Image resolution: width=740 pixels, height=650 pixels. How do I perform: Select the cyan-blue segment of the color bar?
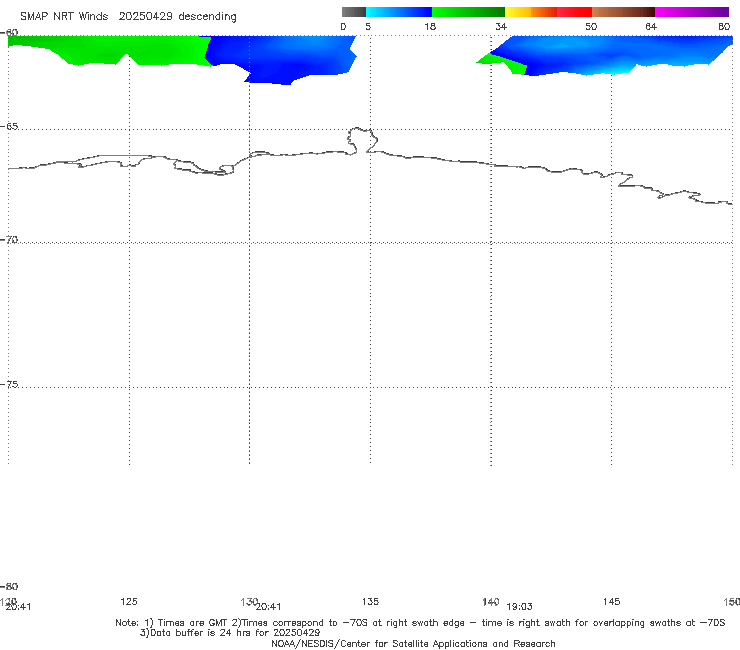(x=399, y=12)
